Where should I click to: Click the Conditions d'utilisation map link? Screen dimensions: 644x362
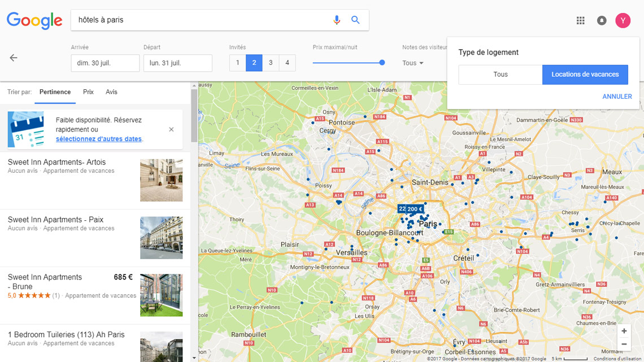(617, 359)
